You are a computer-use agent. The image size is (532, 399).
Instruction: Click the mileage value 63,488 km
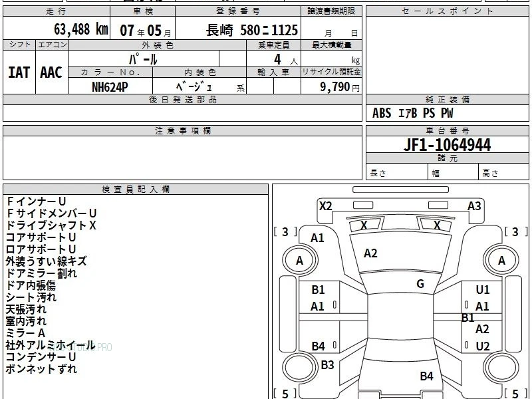coord(80,29)
